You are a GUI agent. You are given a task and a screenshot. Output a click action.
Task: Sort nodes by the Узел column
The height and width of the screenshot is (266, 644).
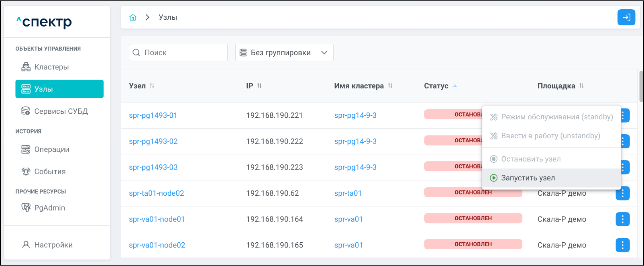152,86
